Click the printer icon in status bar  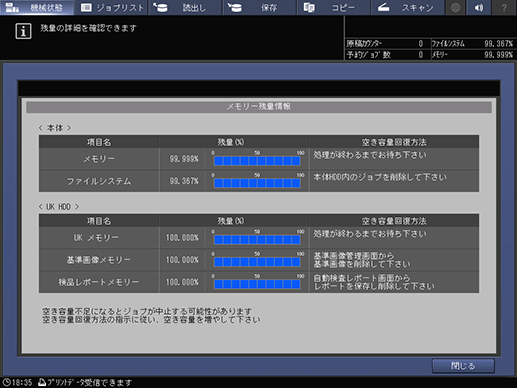(42, 382)
